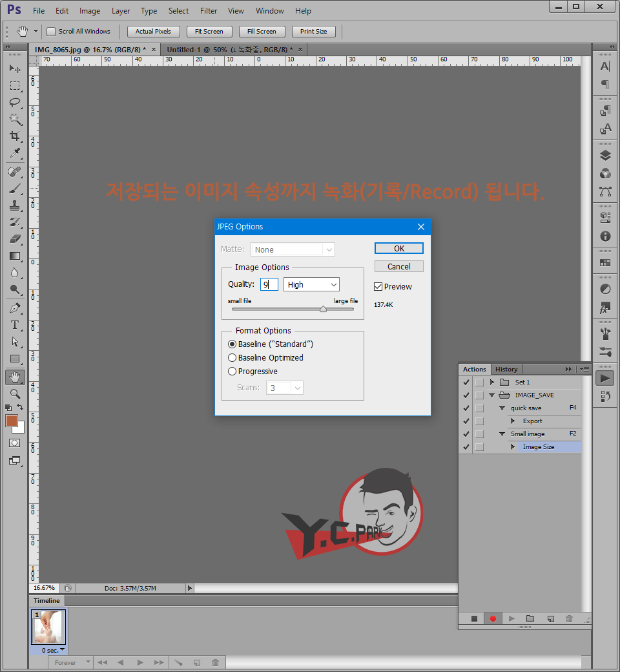
Task: Expand the Export step details
Action: (x=512, y=421)
